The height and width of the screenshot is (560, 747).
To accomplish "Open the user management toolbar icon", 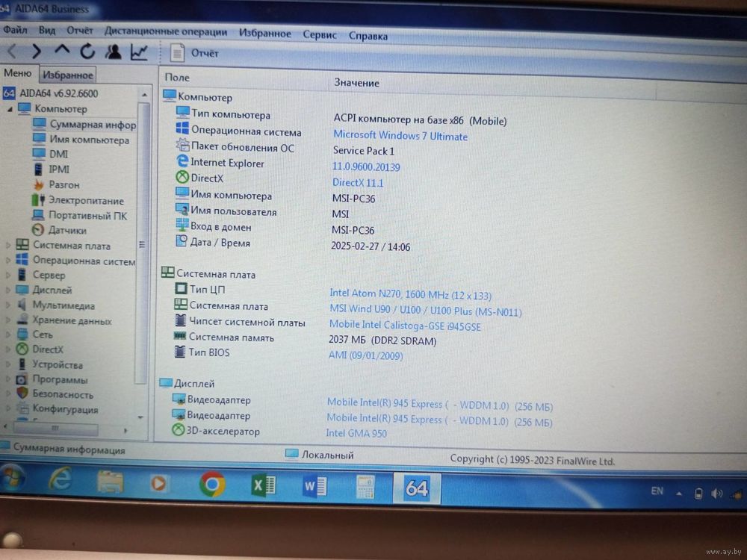I will 113,52.
